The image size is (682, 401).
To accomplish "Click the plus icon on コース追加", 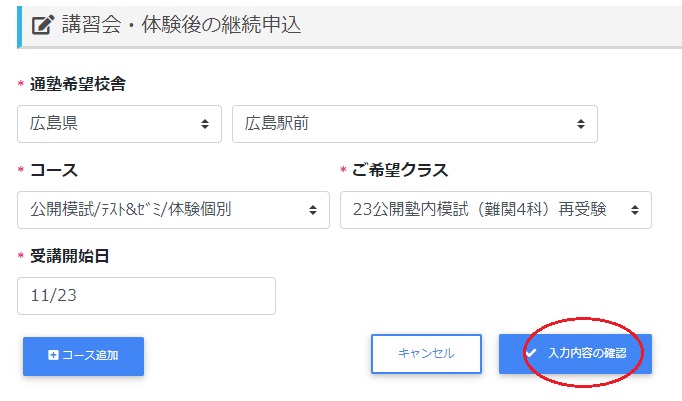I will pos(53,355).
